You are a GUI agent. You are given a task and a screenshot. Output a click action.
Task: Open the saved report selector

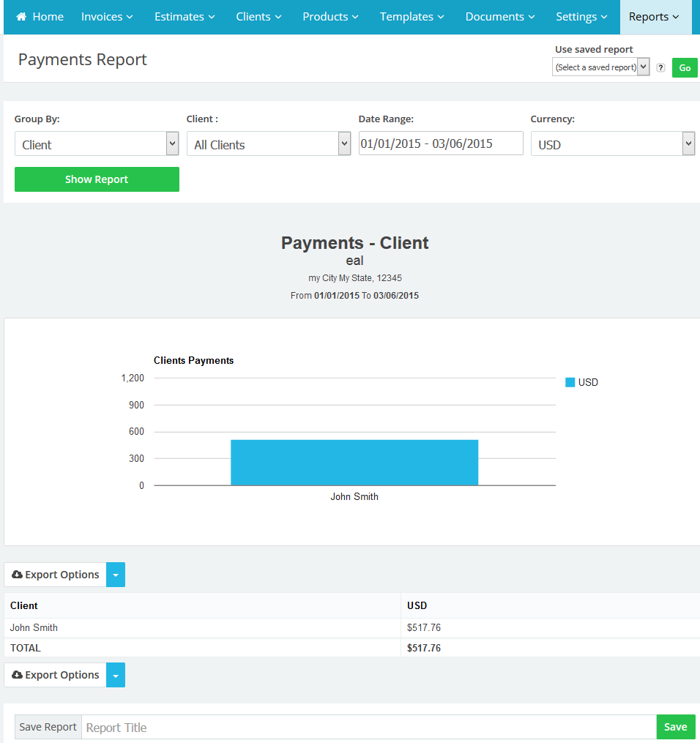(600, 67)
